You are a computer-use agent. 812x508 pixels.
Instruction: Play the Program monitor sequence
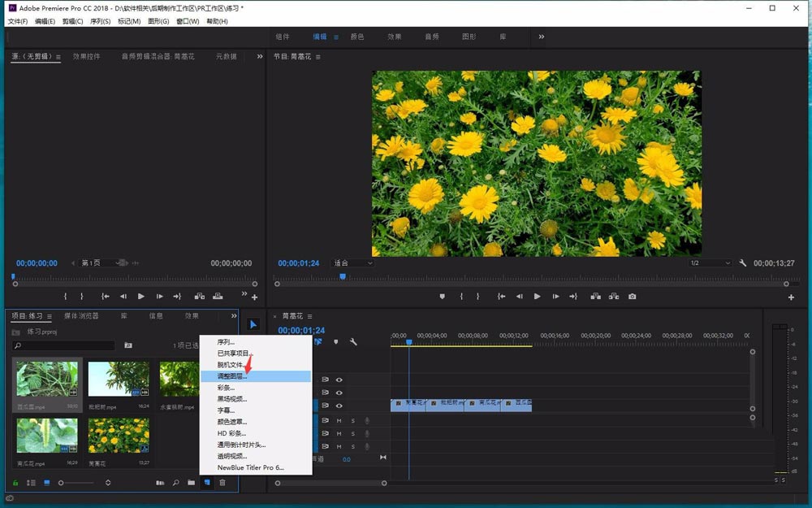(x=537, y=297)
